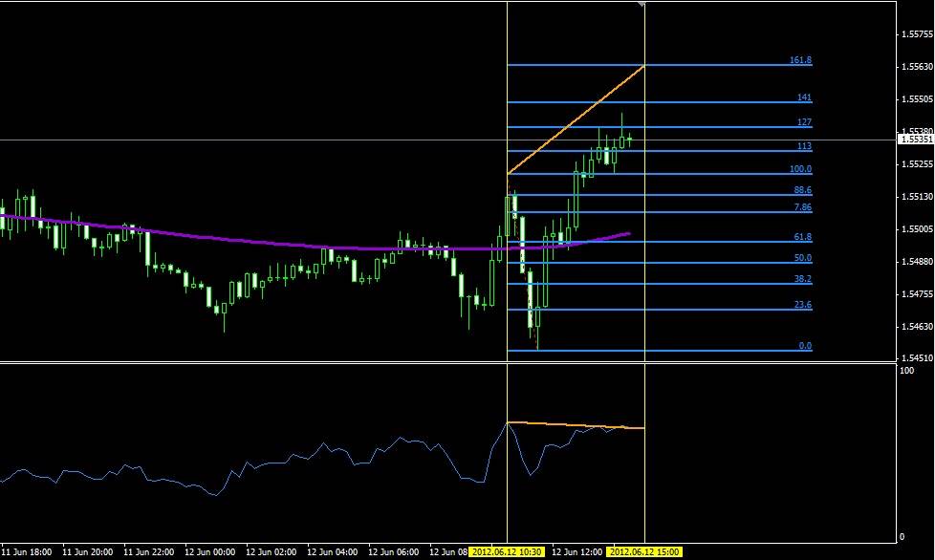Click the 88.6 retracement level label
This screenshot has height=560, width=935.
pos(803,190)
